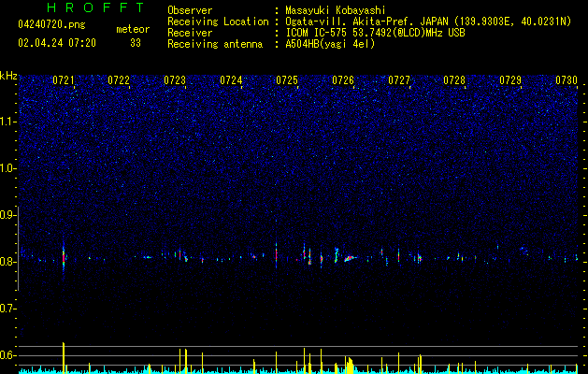The height and width of the screenshot is (374, 588).
Task: Click the 0.9 kHz frequency label
Action: click(8, 215)
